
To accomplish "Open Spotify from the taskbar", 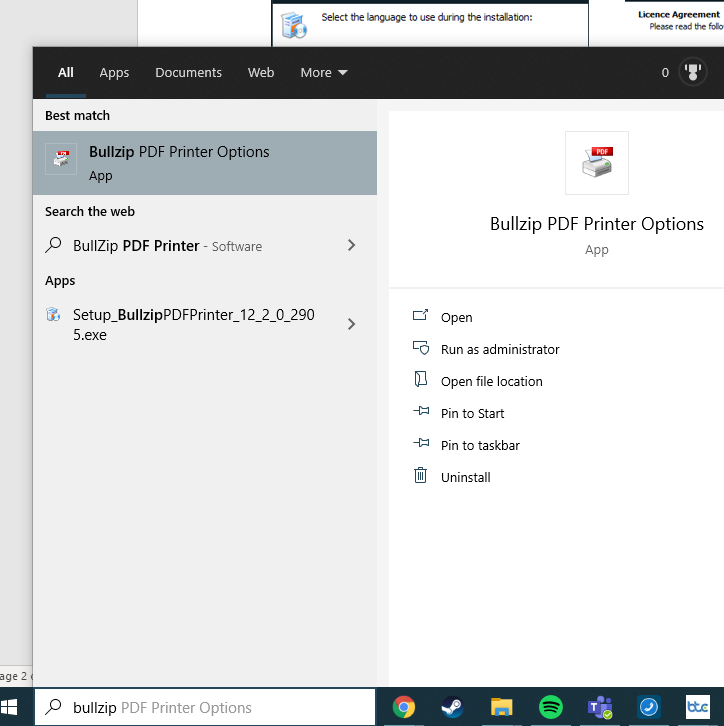I will pyautogui.click(x=550, y=707).
